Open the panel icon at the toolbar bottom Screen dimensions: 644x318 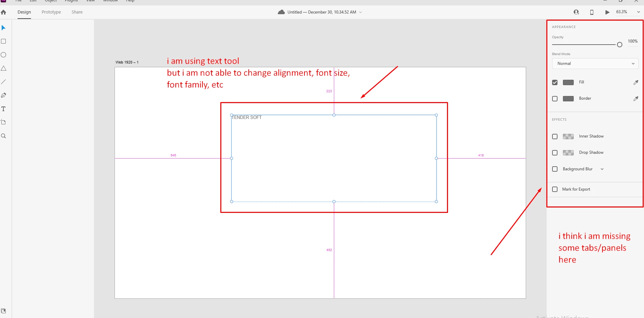(x=3, y=311)
